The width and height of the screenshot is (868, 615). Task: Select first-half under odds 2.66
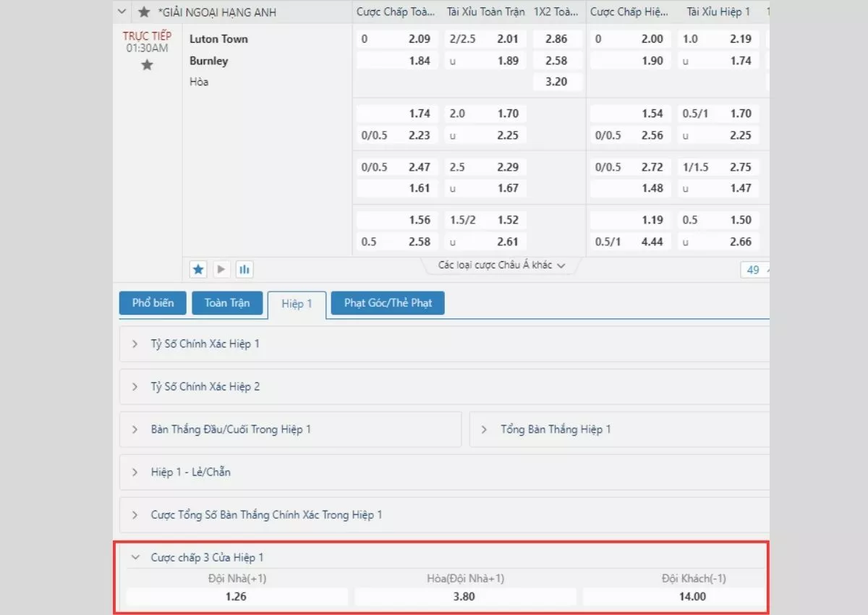point(718,242)
